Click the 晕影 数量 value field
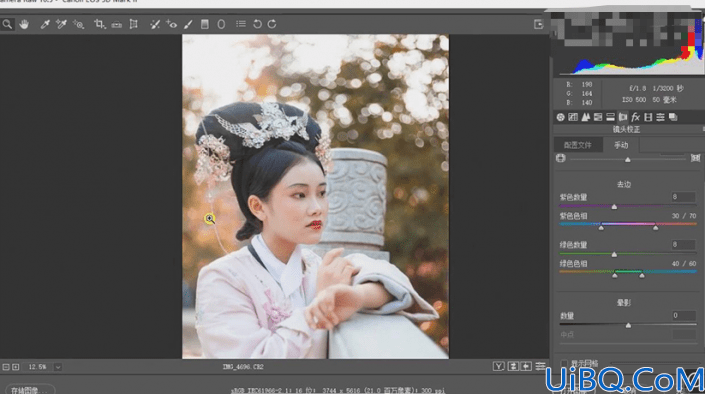 point(683,316)
